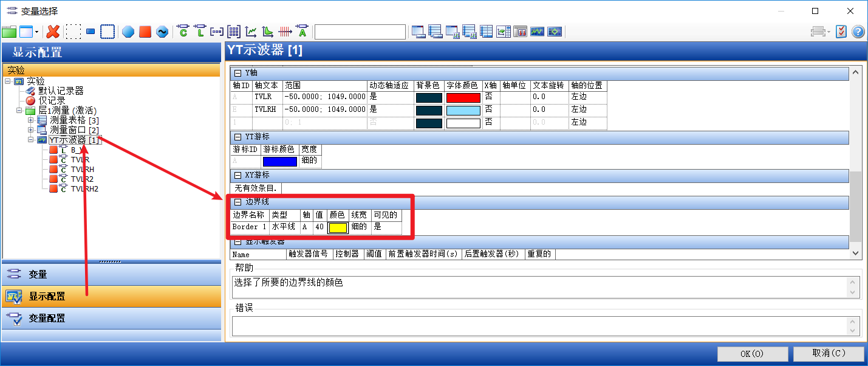Viewport: 868px width, 366px height.
Task: Click the OK(O) button
Action: (x=752, y=354)
